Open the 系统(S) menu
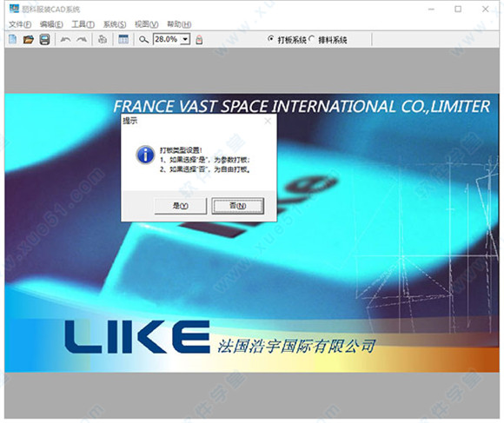The image size is (504, 423). 115,24
